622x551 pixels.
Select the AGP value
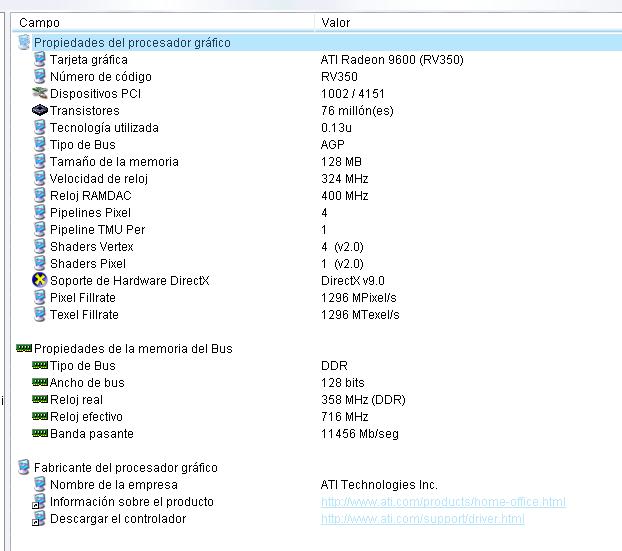(x=332, y=145)
